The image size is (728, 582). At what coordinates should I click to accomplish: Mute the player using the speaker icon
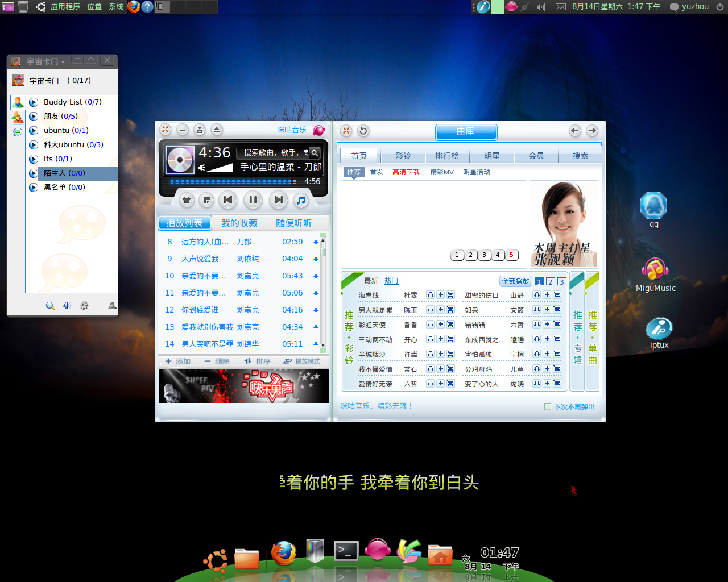pyautogui.click(x=201, y=168)
